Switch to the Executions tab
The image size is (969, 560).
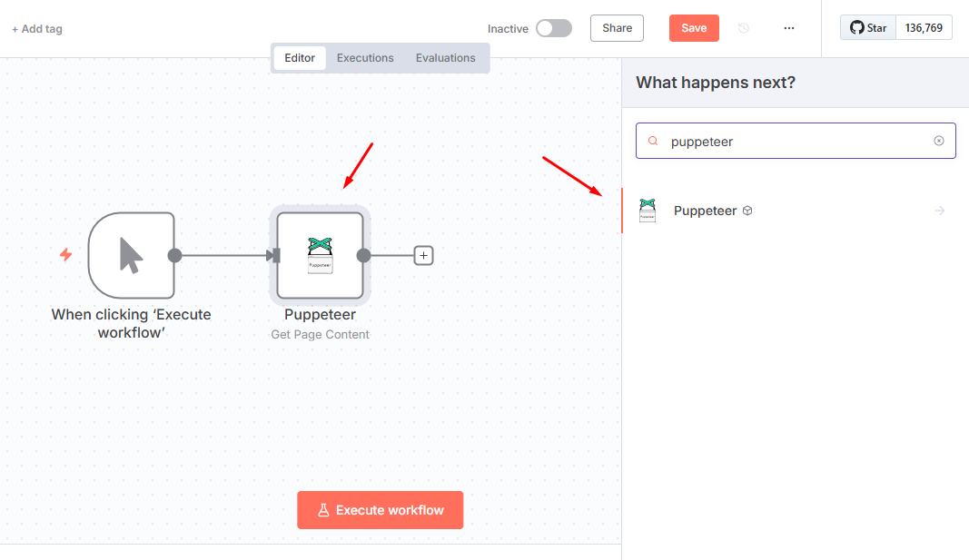(365, 58)
